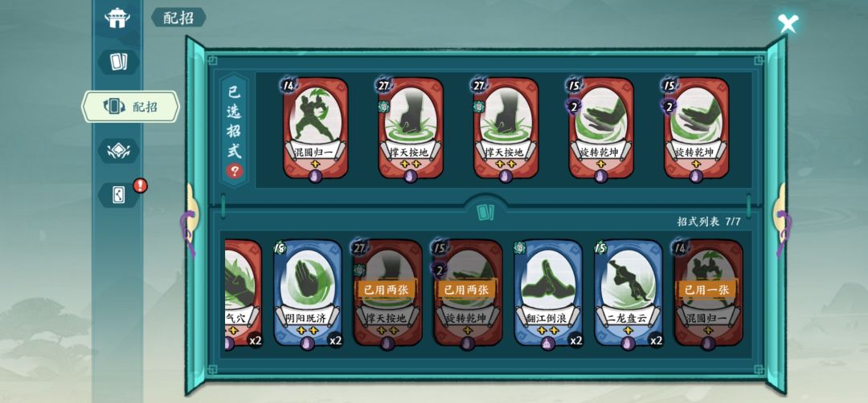This screenshot has height=403, width=868.
Task: Click the deck icon on the panel divider
Action: 485,212
